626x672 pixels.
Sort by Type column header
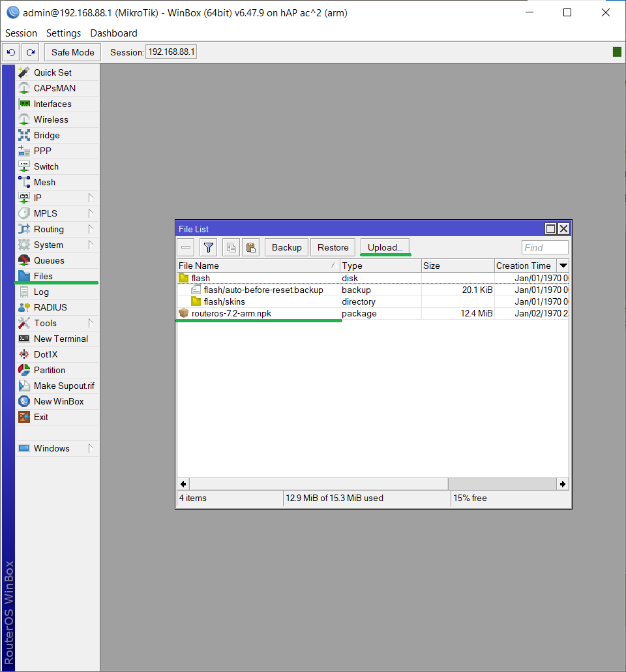[x=381, y=266]
